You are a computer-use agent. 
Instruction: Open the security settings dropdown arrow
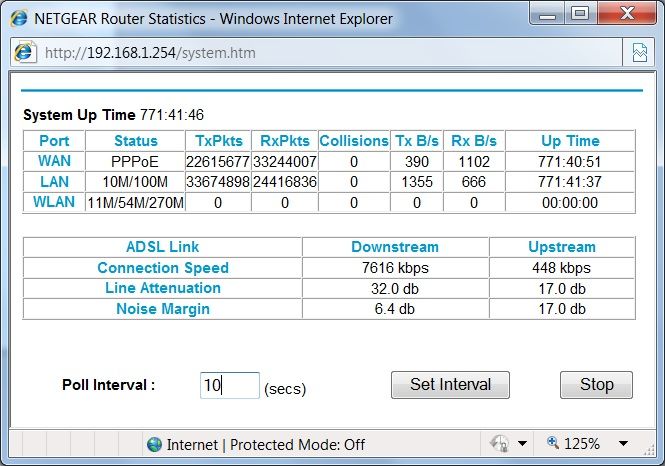522,444
